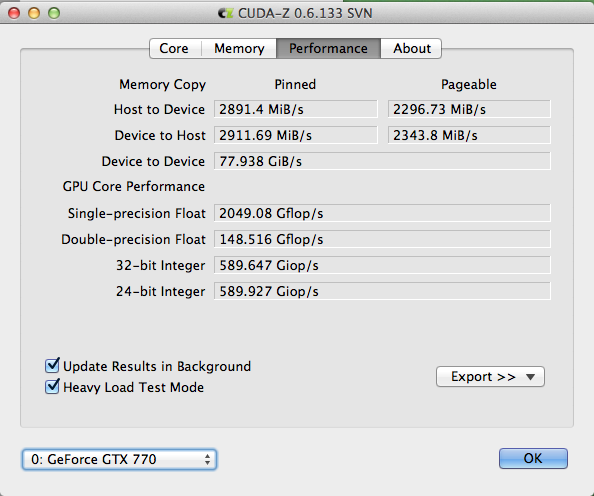Click the CUDA-Z icon in title bar

pyautogui.click(x=226, y=14)
